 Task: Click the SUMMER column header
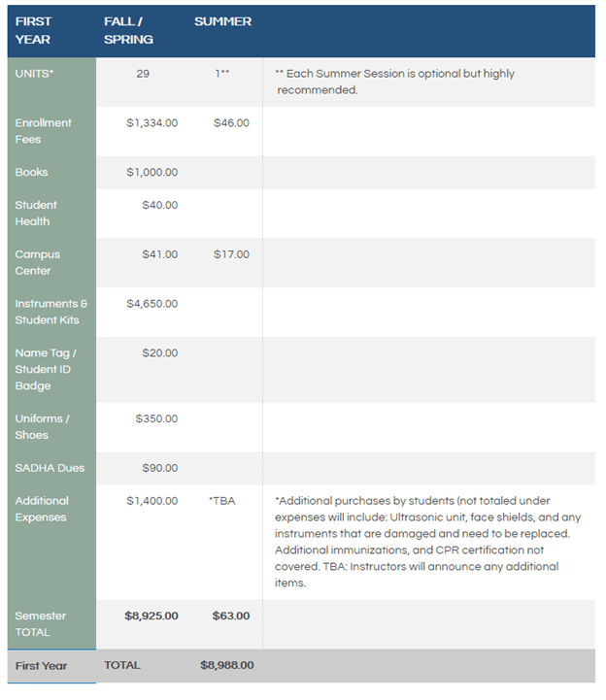[x=222, y=21]
